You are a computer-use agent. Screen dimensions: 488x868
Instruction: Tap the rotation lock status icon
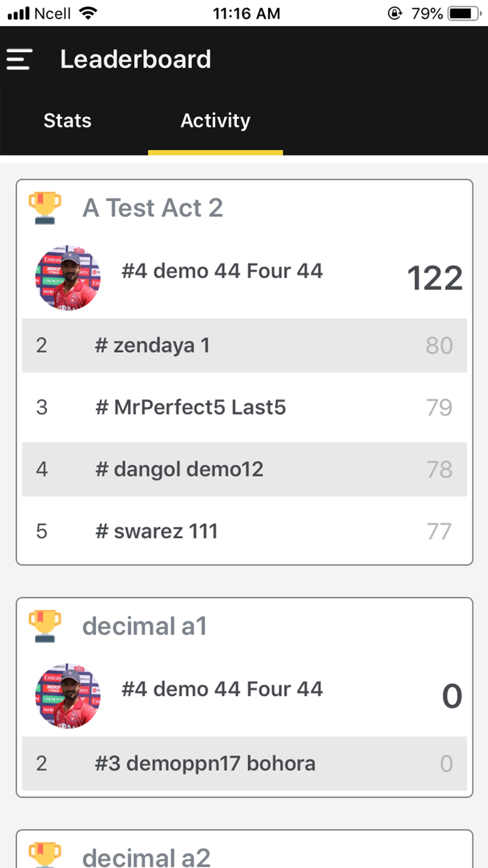pyautogui.click(x=395, y=13)
